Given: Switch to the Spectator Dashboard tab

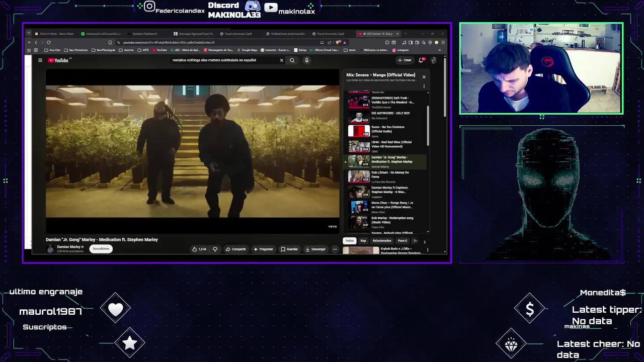Looking at the screenshot, I should coord(144,34).
